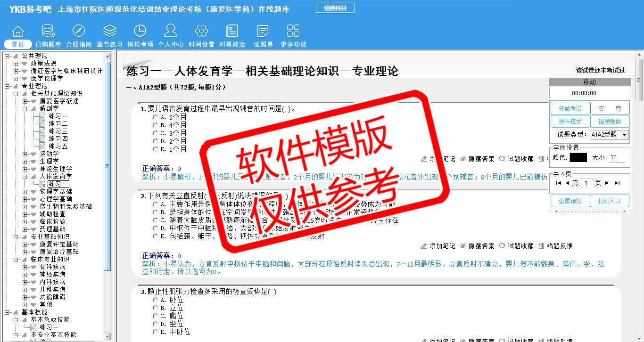644x342 pixels.
Task: Expand the 神经生理学 tree node
Action: pyautogui.click(x=25, y=169)
